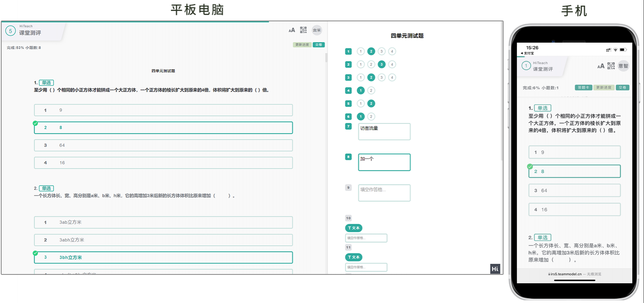Select bubble 3 for answer sheet question 1

tap(382, 51)
